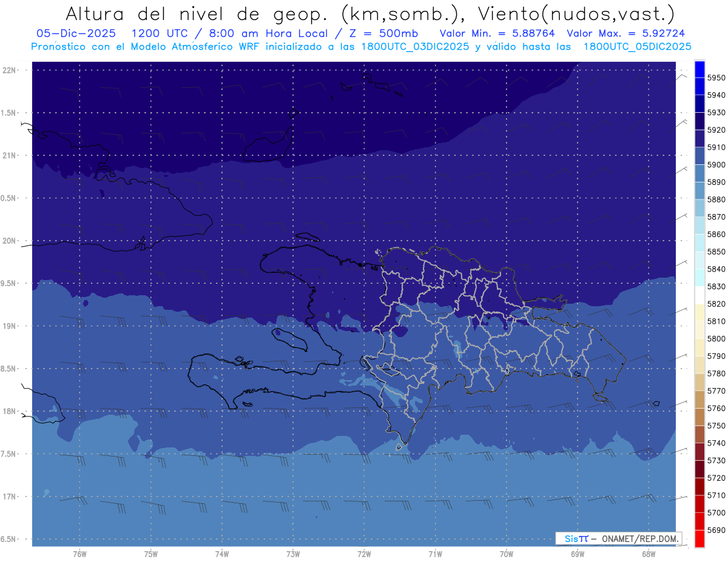Click 'Valor Min. = 5.88764'
Image resolution: width=728 pixels, height=562 pixels.
(497, 34)
